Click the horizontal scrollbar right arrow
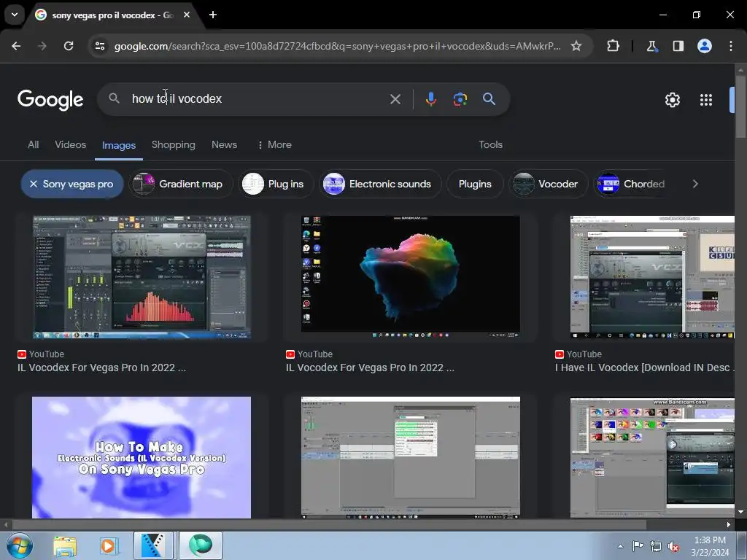The height and width of the screenshot is (560, 747). tap(729, 525)
